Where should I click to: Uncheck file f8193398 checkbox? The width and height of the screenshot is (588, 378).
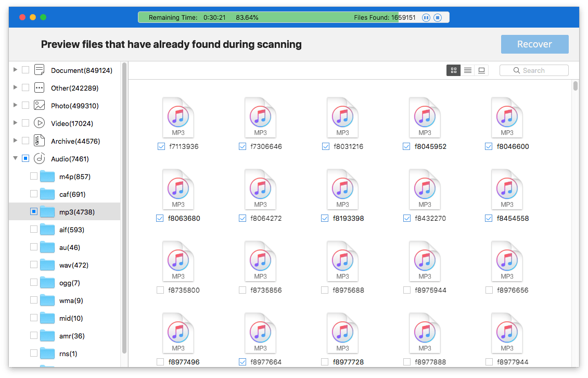[x=325, y=218]
